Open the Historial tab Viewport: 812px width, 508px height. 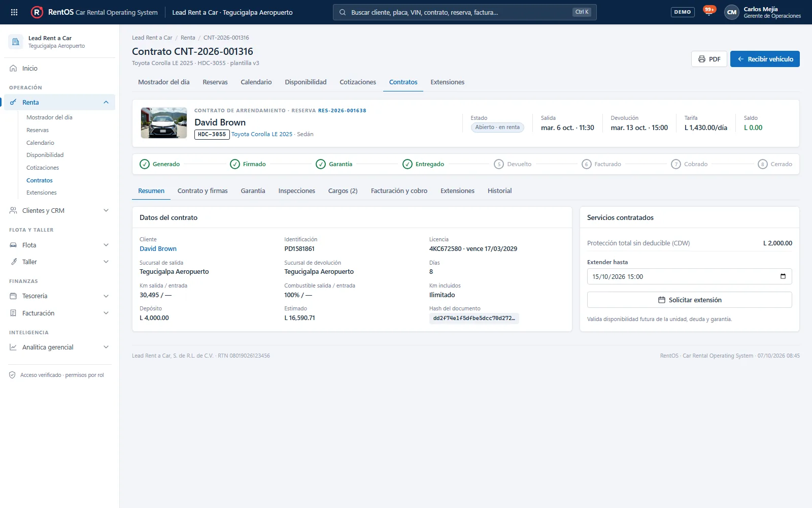(x=499, y=190)
